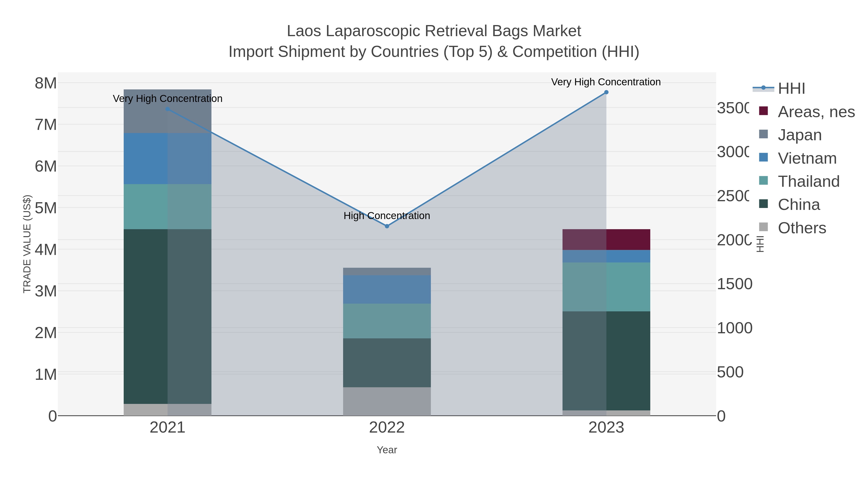Click the Thailand segment of 2023 bar

tap(606, 287)
